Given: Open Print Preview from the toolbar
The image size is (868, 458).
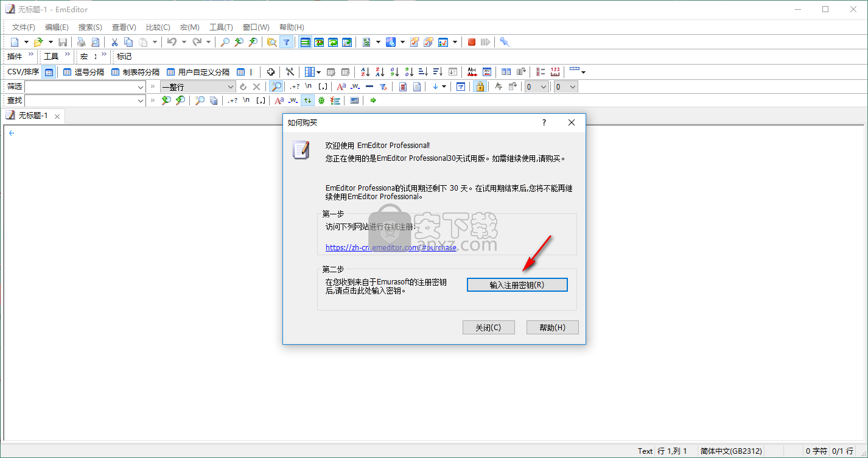Looking at the screenshot, I should coord(95,42).
